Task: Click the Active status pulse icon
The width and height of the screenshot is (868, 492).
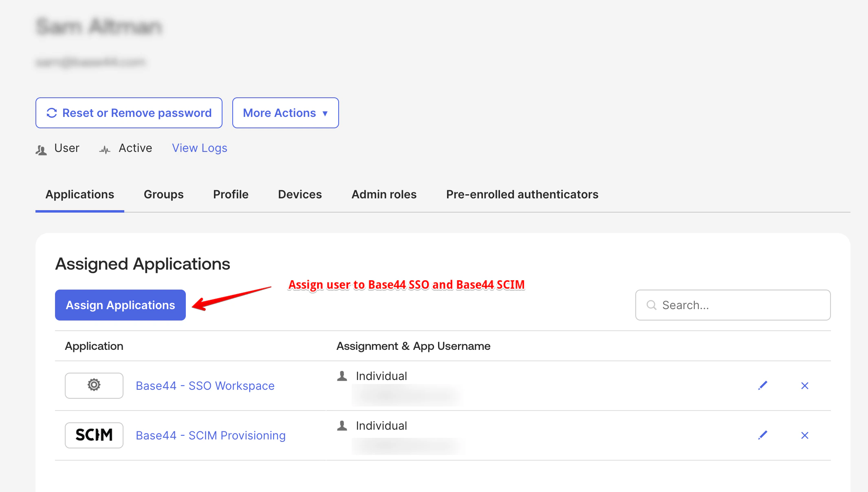Action: 105,150
